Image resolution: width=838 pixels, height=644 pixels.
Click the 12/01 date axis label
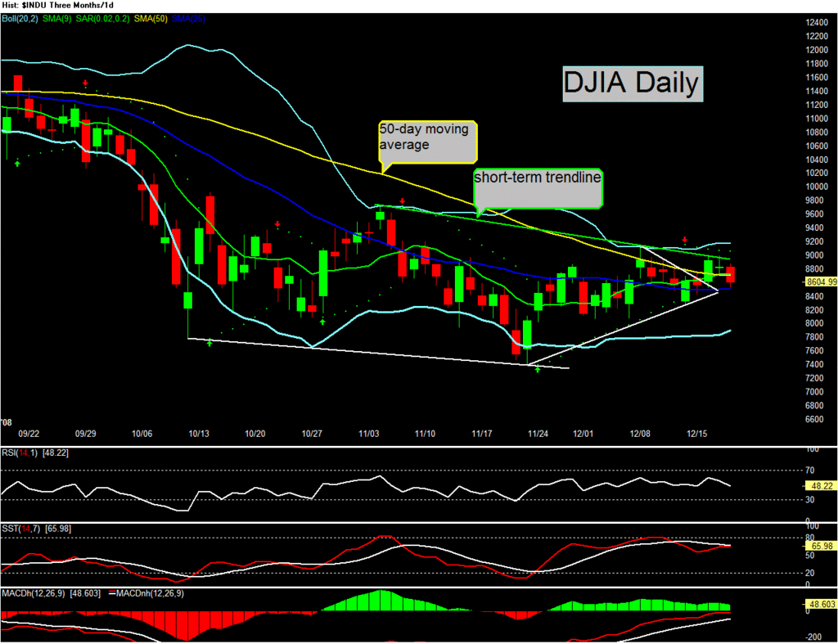[583, 434]
